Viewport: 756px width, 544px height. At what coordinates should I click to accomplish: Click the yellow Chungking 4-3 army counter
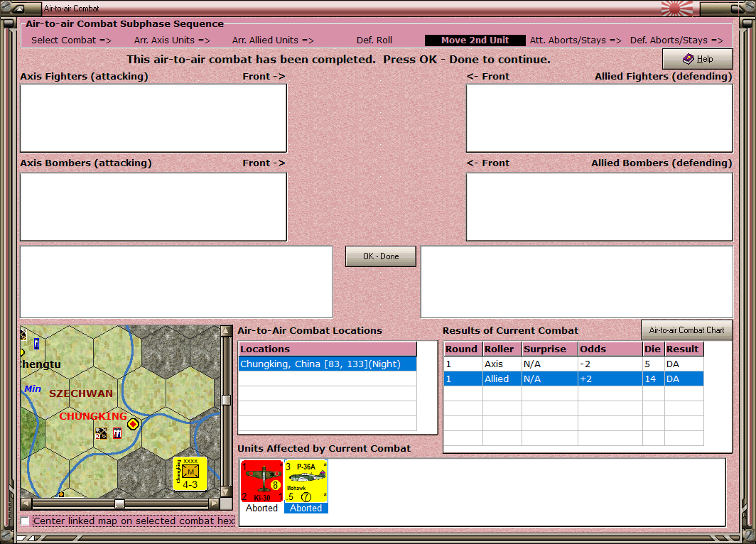(x=190, y=474)
